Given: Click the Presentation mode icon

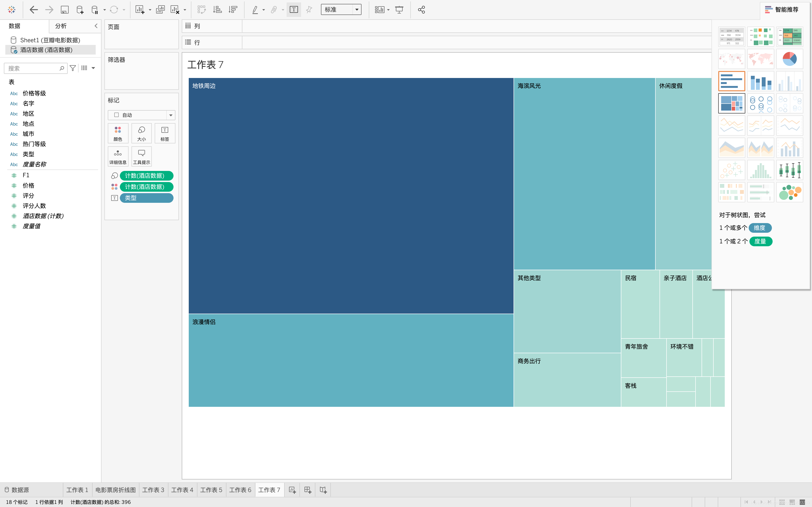Looking at the screenshot, I should 399,10.
